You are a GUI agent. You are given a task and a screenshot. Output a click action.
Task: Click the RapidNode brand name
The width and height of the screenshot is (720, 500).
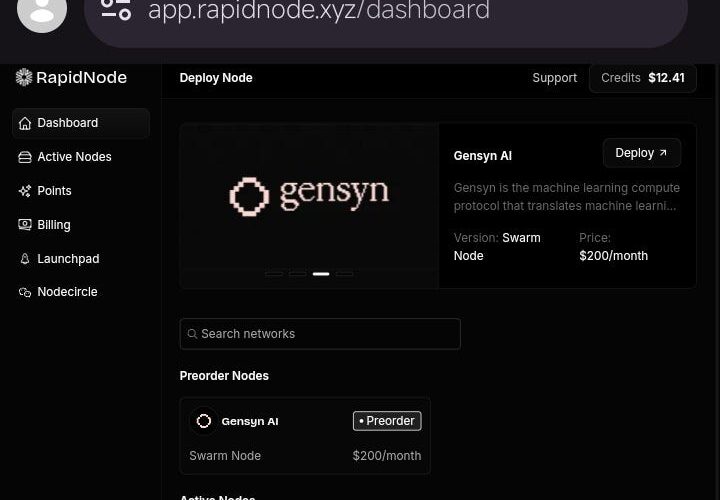point(81,78)
